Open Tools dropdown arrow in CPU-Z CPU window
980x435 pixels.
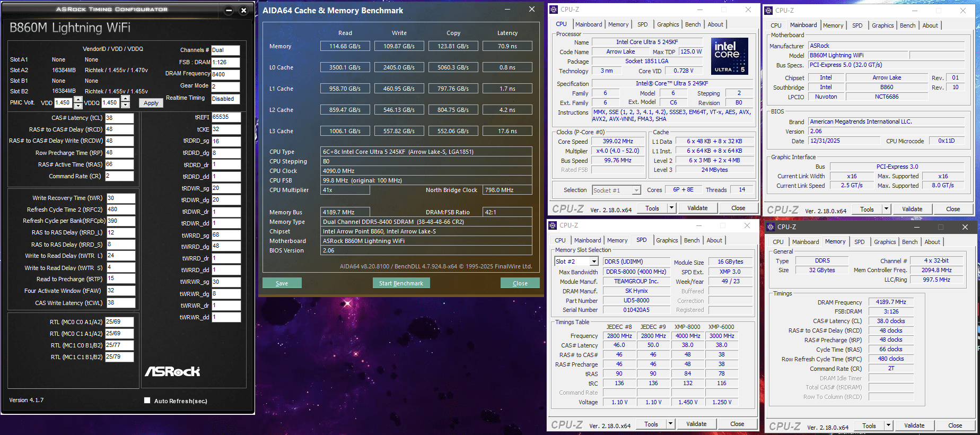pos(671,208)
